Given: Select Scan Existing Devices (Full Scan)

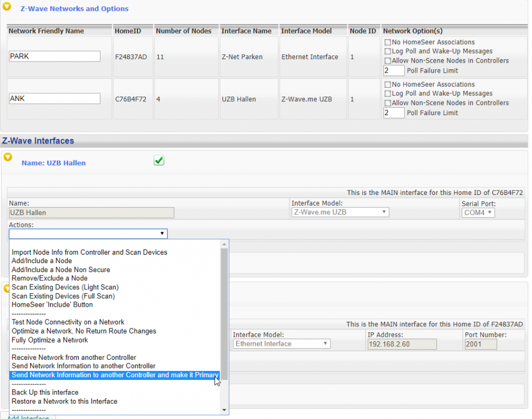Looking at the screenshot, I should (63, 296).
